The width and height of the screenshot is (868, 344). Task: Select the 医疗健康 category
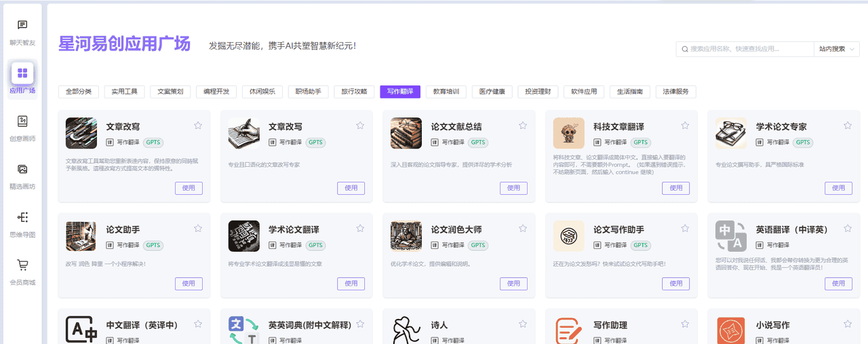[492, 92]
